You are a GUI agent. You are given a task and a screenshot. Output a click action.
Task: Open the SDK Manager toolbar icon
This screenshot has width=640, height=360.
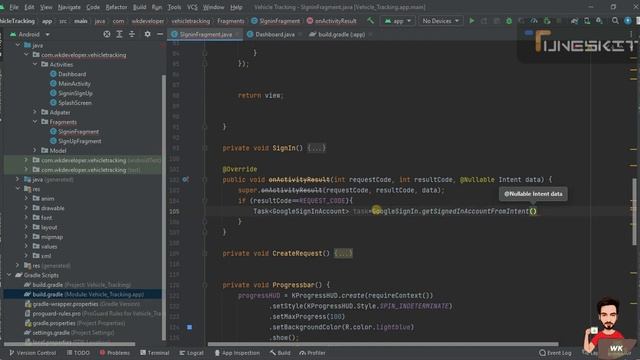(599, 20)
